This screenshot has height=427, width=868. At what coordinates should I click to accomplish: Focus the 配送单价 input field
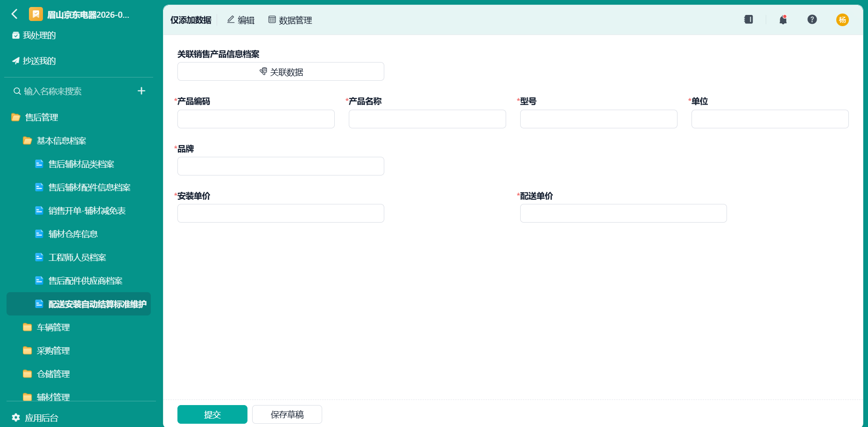623,213
